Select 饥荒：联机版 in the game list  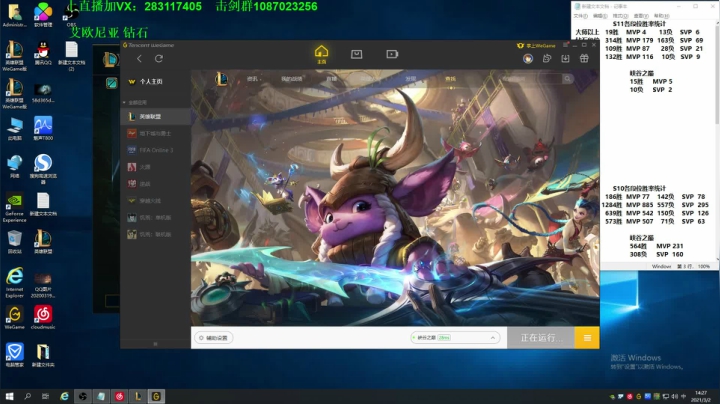155,234
